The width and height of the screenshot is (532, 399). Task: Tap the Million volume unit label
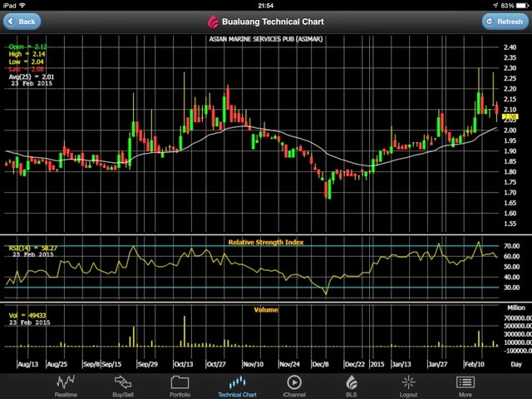(516, 308)
